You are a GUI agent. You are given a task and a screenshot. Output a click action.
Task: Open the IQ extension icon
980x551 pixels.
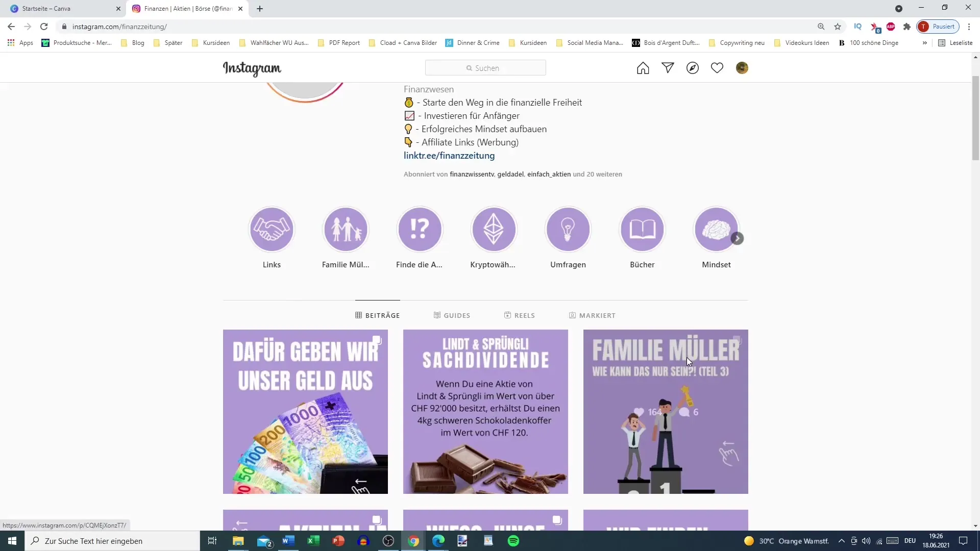click(857, 27)
